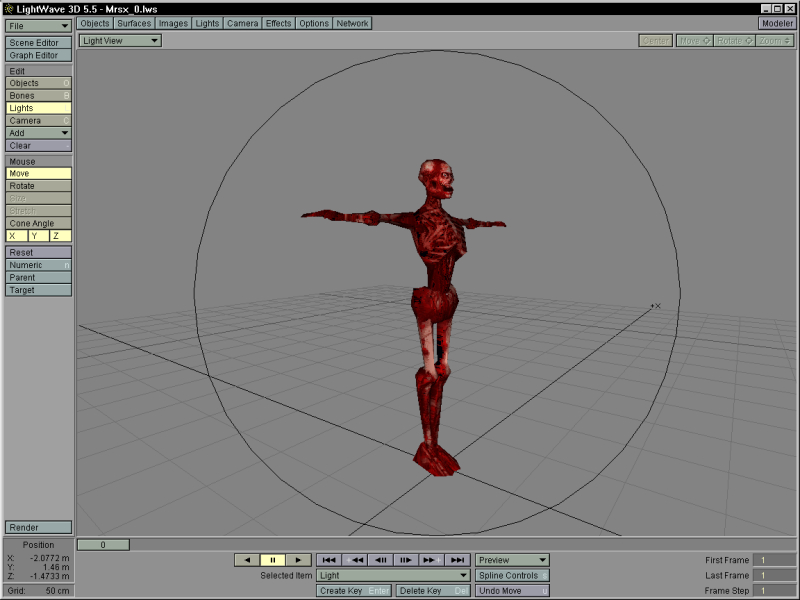Open the Surfaces panel tab
The image size is (800, 600).
pos(134,23)
